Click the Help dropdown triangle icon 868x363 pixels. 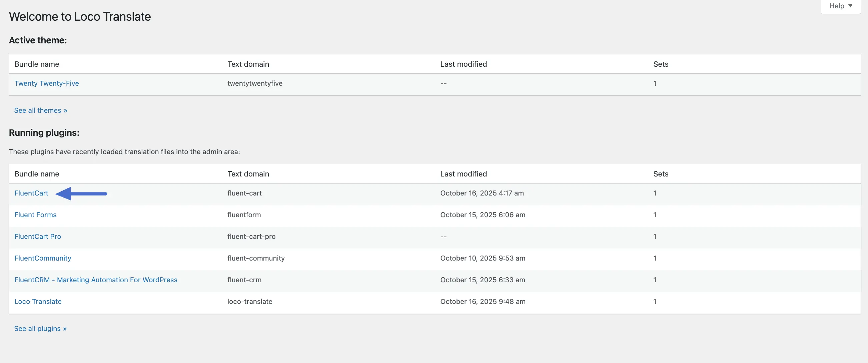(x=850, y=6)
